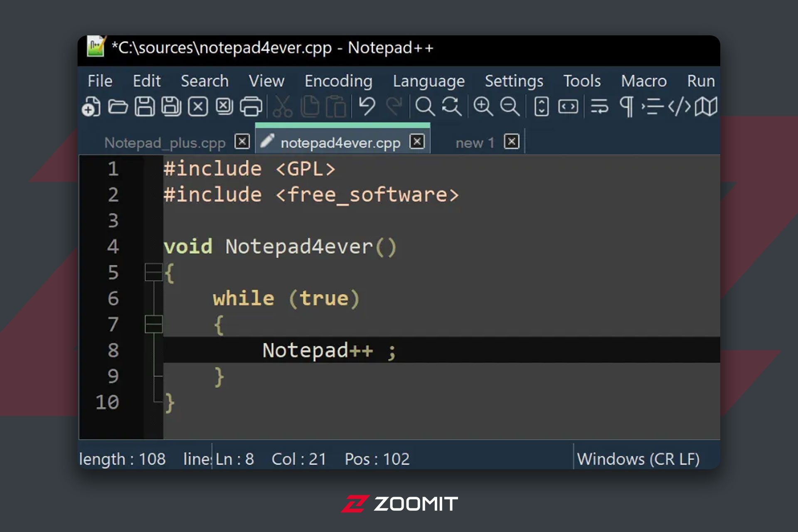
Task: Toggle the Word Wrap icon
Action: (x=599, y=106)
